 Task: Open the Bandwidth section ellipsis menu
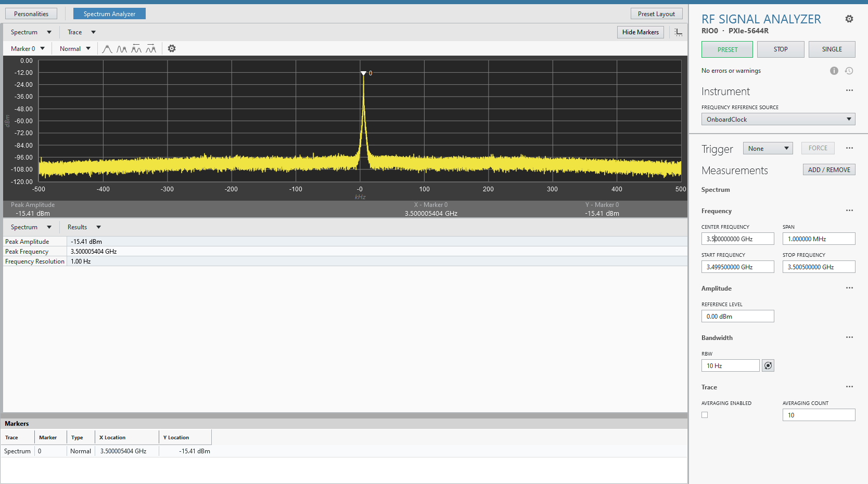[x=849, y=337]
